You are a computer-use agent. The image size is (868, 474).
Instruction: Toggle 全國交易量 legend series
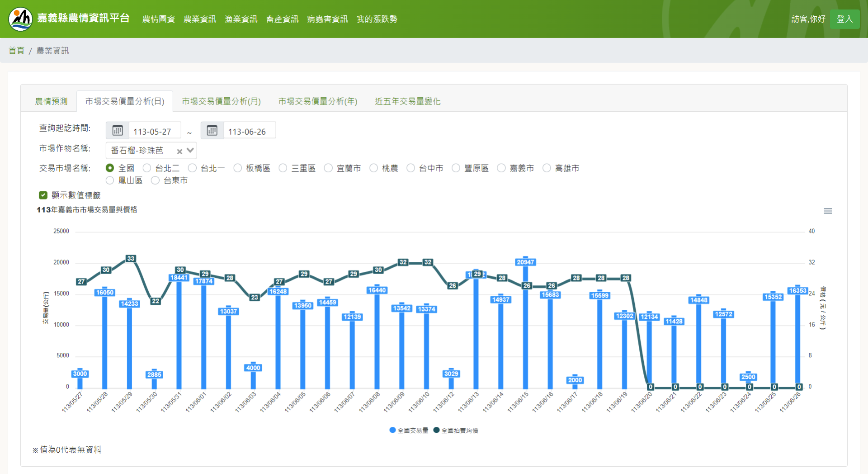pos(409,431)
